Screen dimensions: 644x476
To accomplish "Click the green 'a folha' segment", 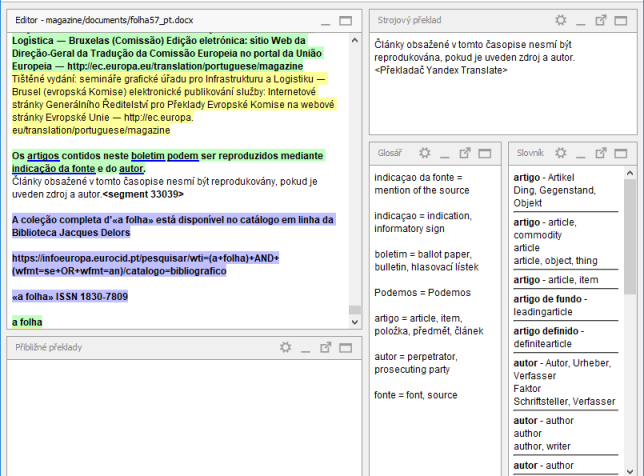I will (x=27, y=322).
